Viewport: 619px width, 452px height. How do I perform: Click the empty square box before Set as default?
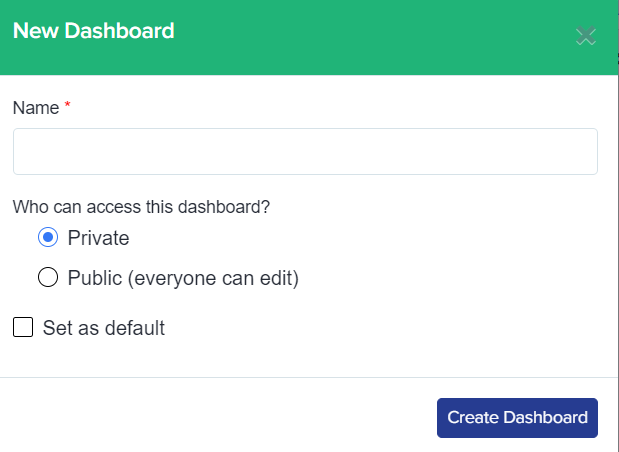(x=23, y=327)
